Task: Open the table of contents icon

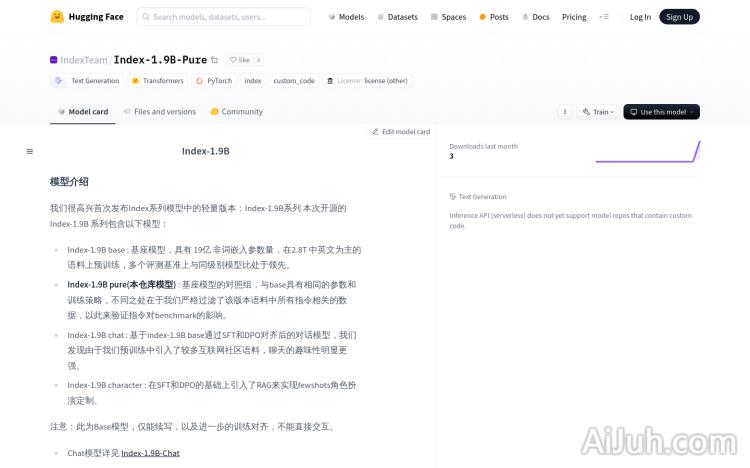Action: coord(29,152)
